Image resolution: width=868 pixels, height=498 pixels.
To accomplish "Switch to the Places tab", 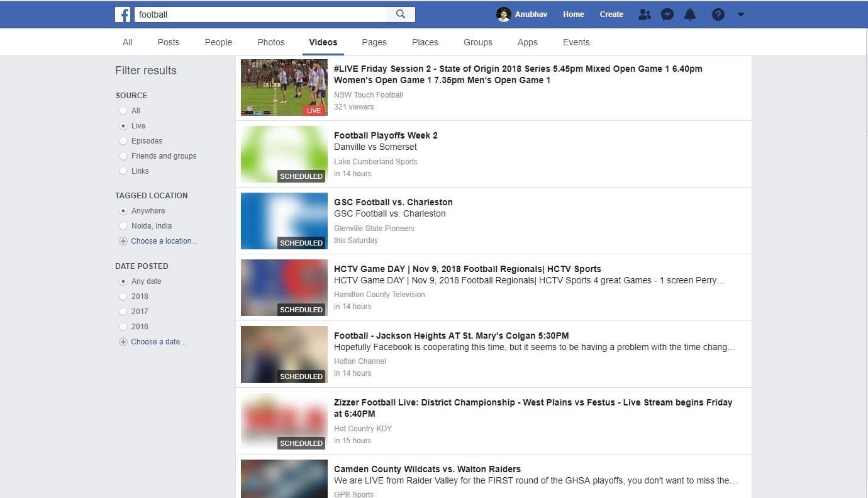I will 425,42.
